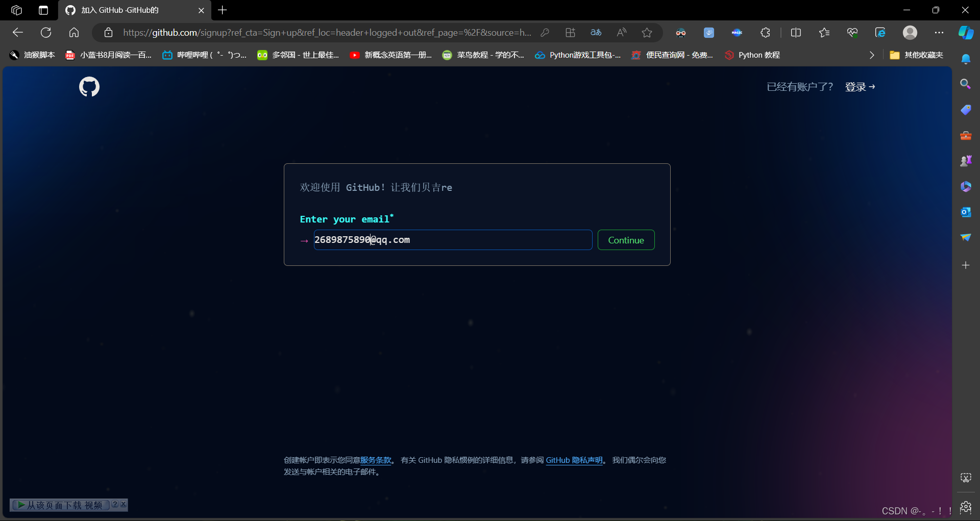Open the blue download extension icon
Image resolution: width=980 pixels, height=521 pixels.
click(x=709, y=33)
